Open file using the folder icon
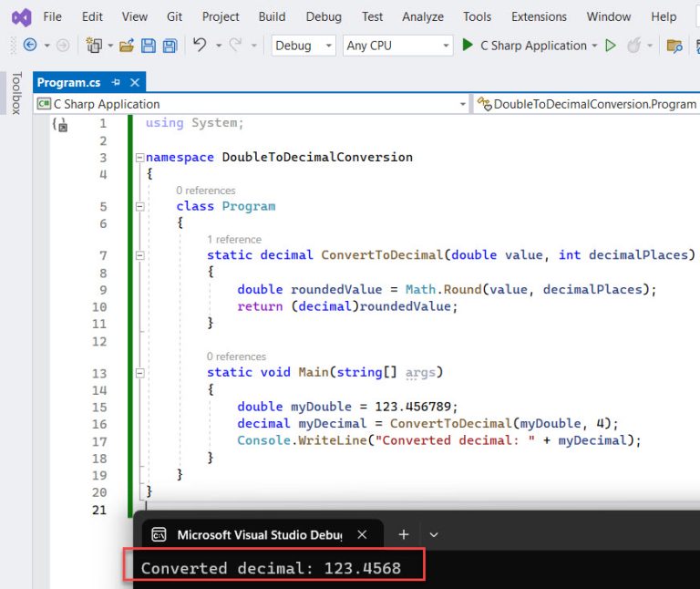This screenshot has height=589, width=700. click(x=127, y=45)
